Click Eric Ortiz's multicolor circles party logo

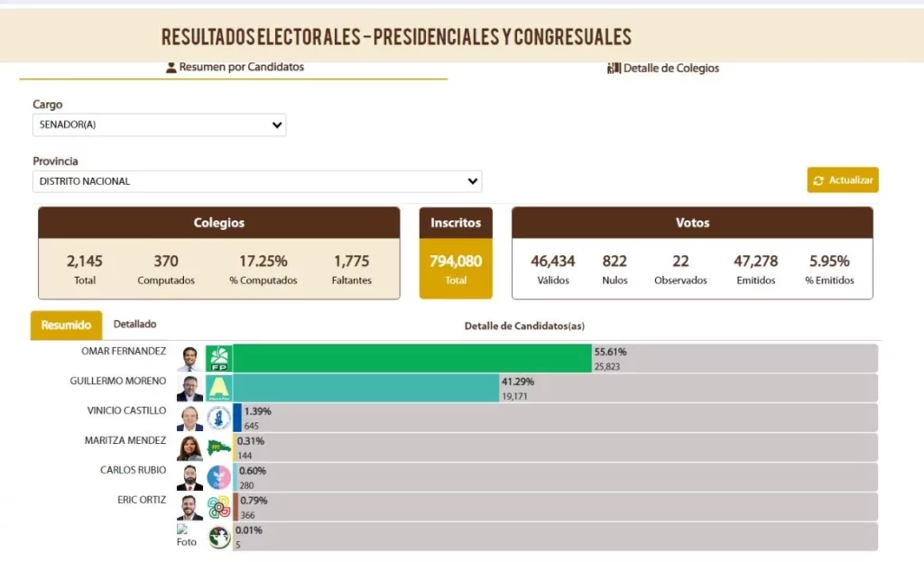(219, 507)
